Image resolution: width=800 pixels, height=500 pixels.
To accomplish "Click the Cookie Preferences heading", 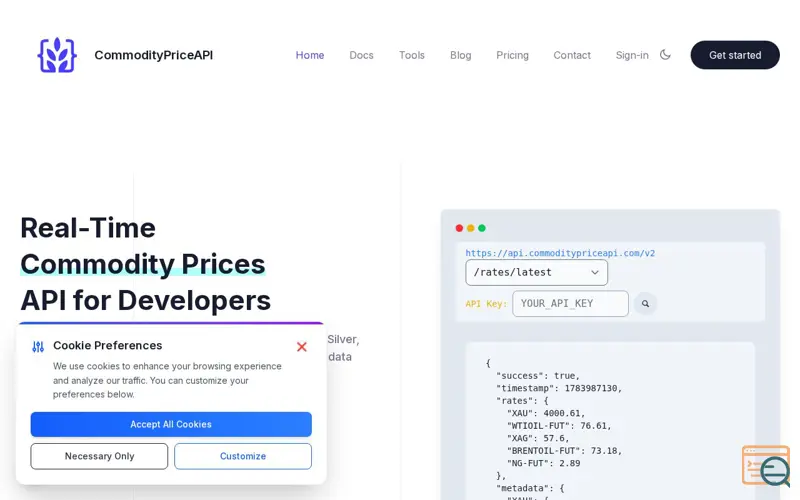I will 108,345.
